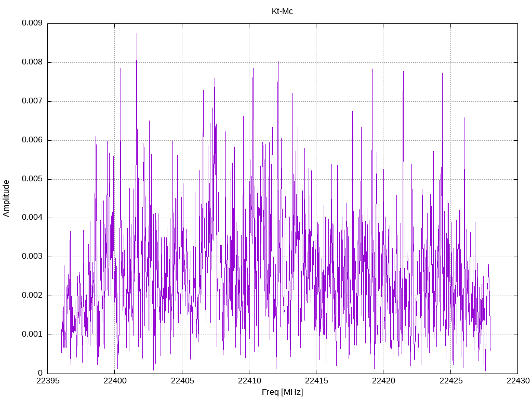Click the 0.002 y-axis tick label
The image size is (532, 399).
32,296
